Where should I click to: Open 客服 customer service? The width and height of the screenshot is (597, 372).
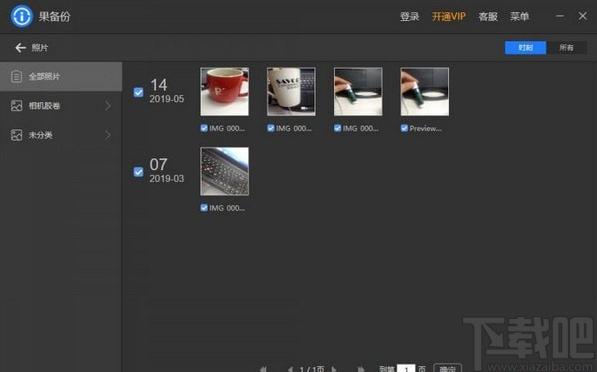point(488,16)
